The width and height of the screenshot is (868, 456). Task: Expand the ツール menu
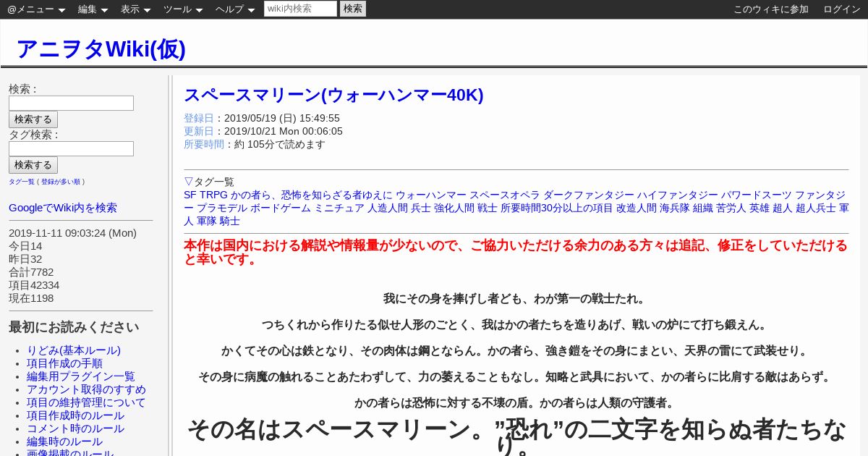[183, 9]
